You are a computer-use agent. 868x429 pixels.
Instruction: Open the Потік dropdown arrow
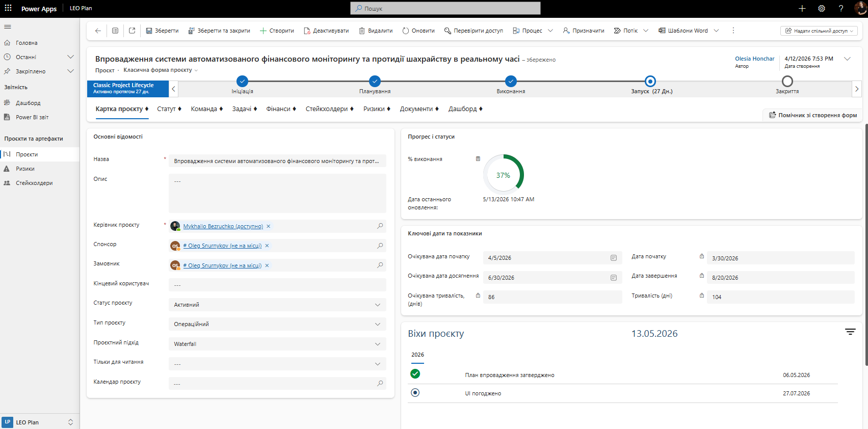(x=646, y=31)
